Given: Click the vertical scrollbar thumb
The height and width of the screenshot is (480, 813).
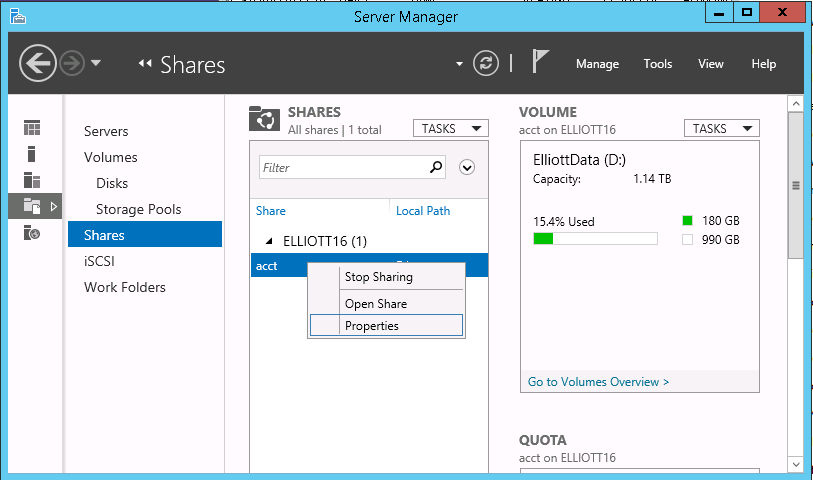Looking at the screenshot, I should click(x=796, y=185).
